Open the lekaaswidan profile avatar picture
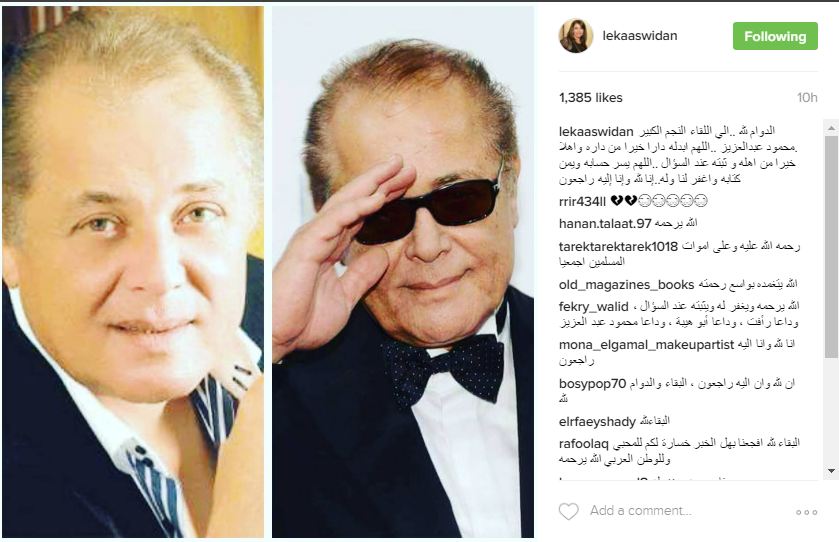The height and width of the screenshot is (542, 839). [x=576, y=36]
